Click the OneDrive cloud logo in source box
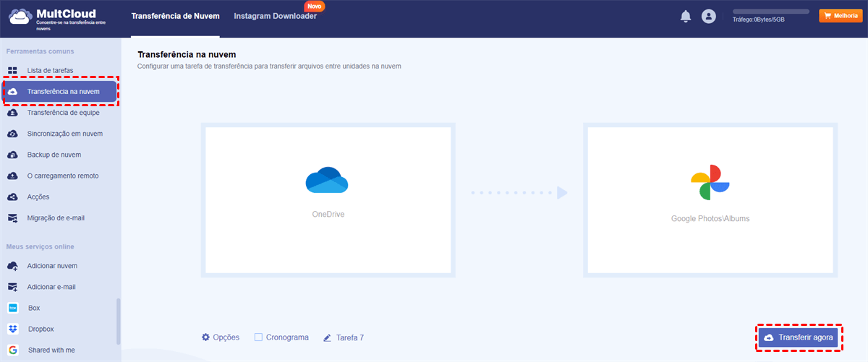 327,180
